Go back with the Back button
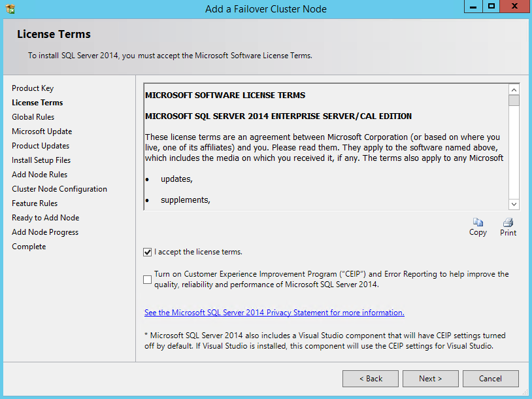 pyautogui.click(x=370, y=379)
